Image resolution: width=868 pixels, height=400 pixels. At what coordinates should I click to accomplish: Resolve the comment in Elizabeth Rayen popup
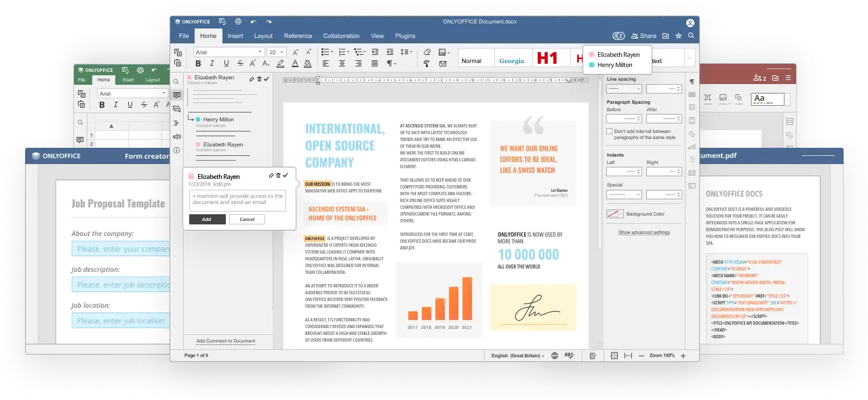[x=286, y=176]
